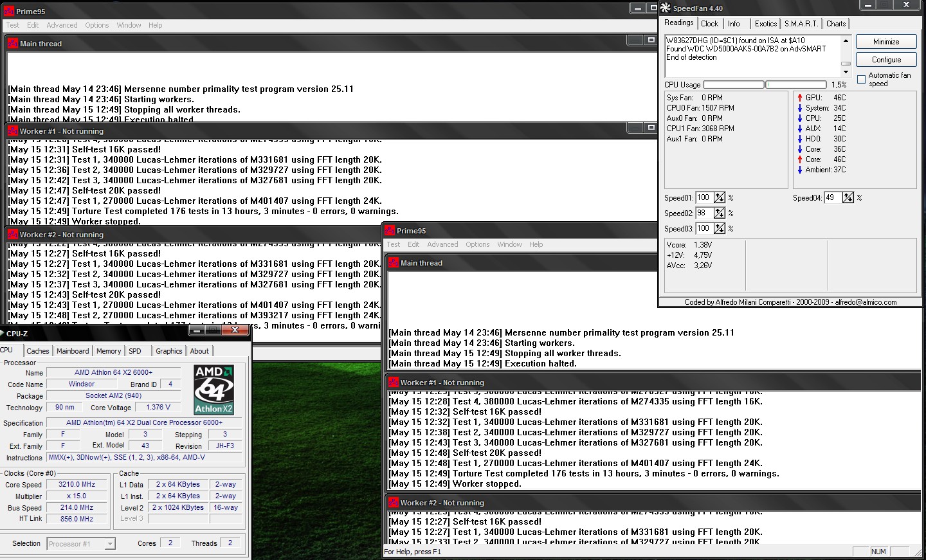
Task: Click the red arrow beside Core 46C
Action: pos(800,159)
